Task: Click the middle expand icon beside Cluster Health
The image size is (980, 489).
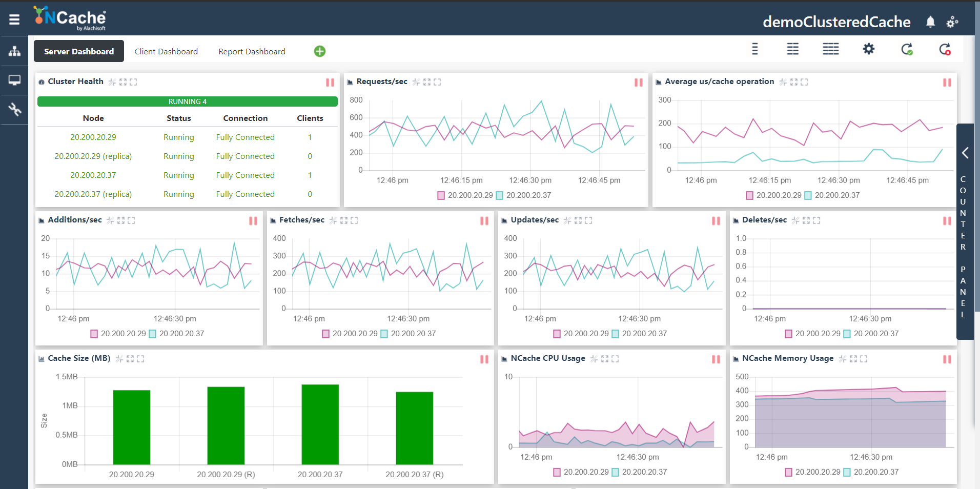Action: click(123, 82)
